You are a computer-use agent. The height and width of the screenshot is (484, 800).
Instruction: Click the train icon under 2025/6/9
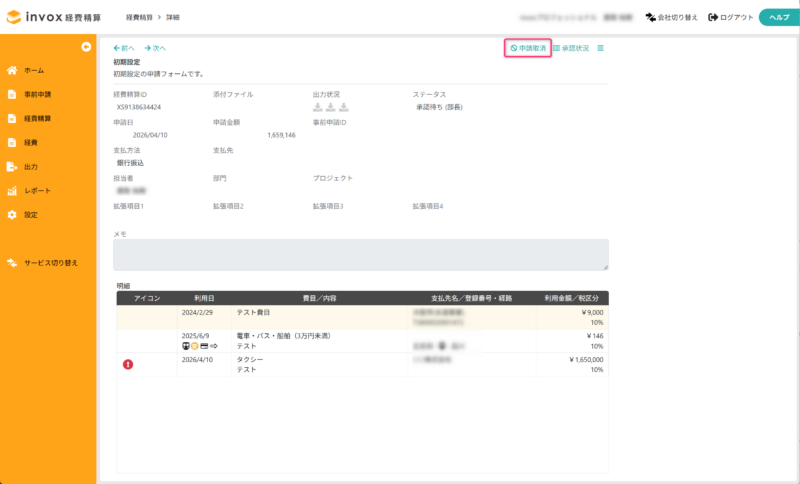(186, 346)
